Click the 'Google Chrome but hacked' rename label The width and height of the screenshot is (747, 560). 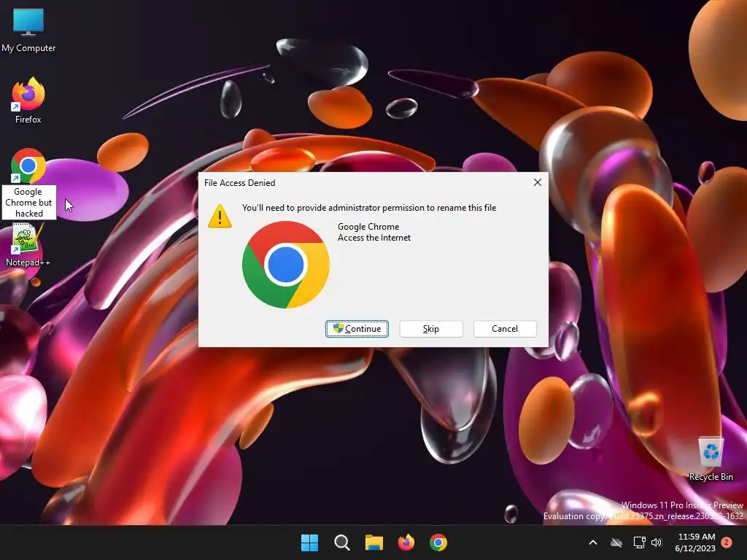click(28, 203)
